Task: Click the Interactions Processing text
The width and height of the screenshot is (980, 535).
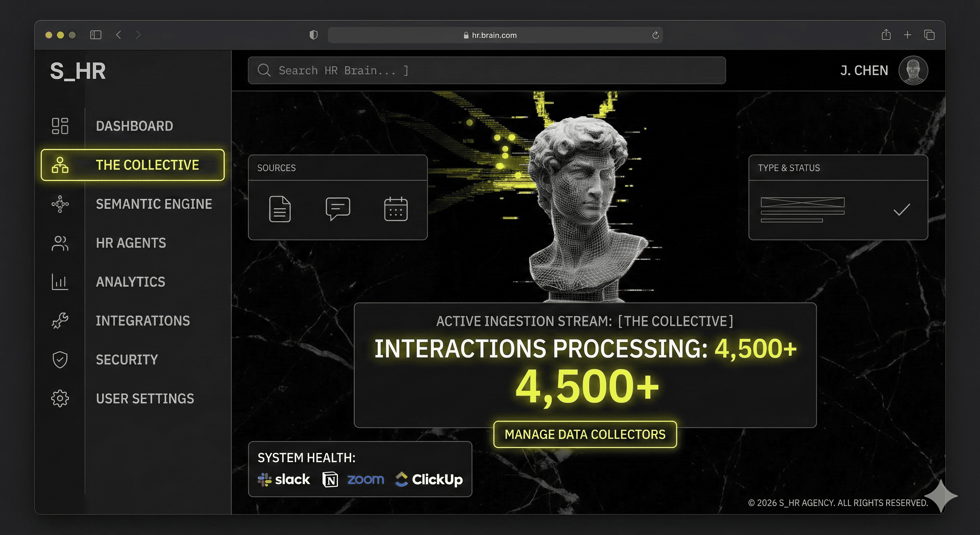Action: click(x=540, y=349)
